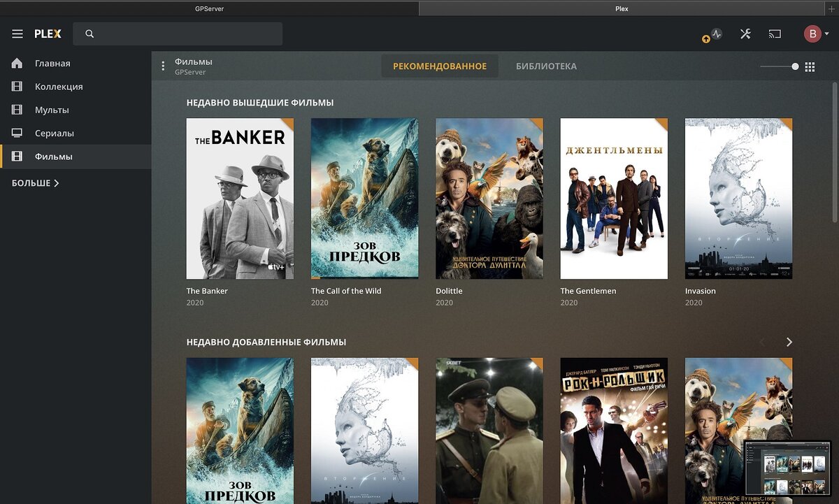
Task: Open Invasion poster in recently released
Action: point(738,199)
